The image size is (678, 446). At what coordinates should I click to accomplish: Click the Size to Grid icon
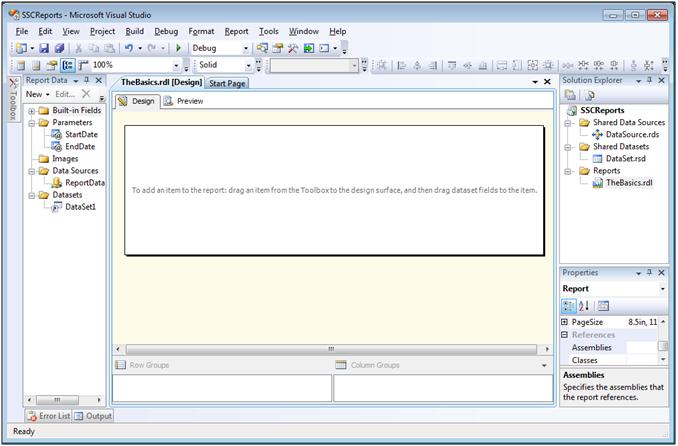[x=548, y=65]
